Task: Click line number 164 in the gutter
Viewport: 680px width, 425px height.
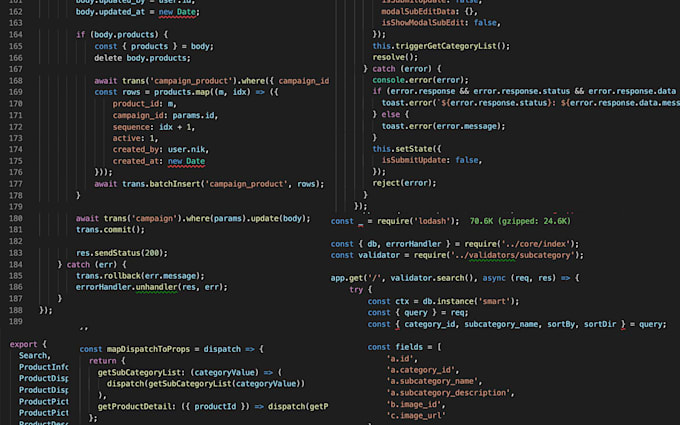Action: click(15, 34)
